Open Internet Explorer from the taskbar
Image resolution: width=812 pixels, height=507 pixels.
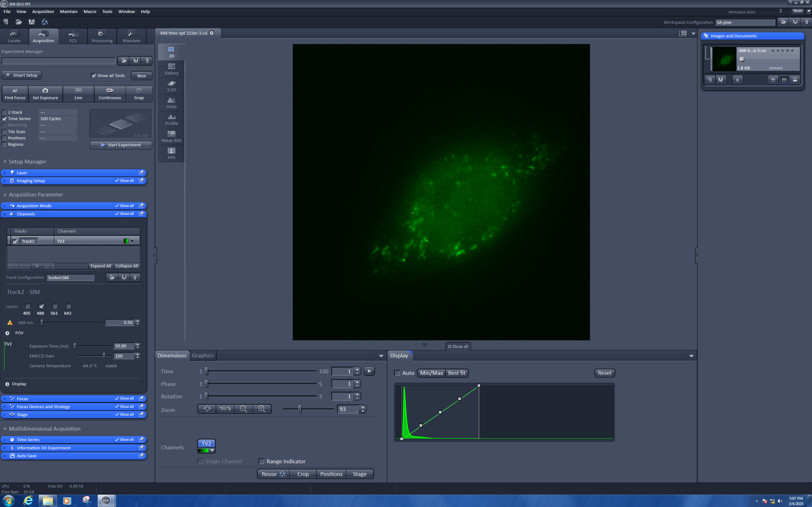click(28, 501)
